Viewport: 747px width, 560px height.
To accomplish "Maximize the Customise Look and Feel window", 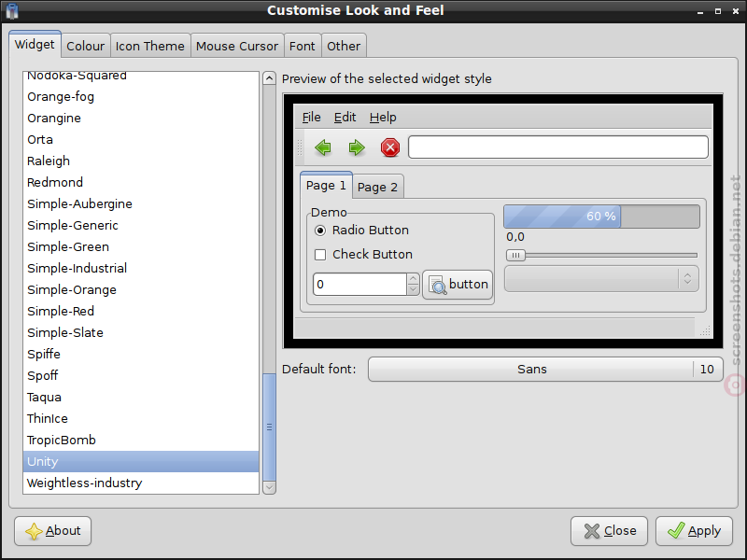I will pyautogui.click(x=717, y=11).
